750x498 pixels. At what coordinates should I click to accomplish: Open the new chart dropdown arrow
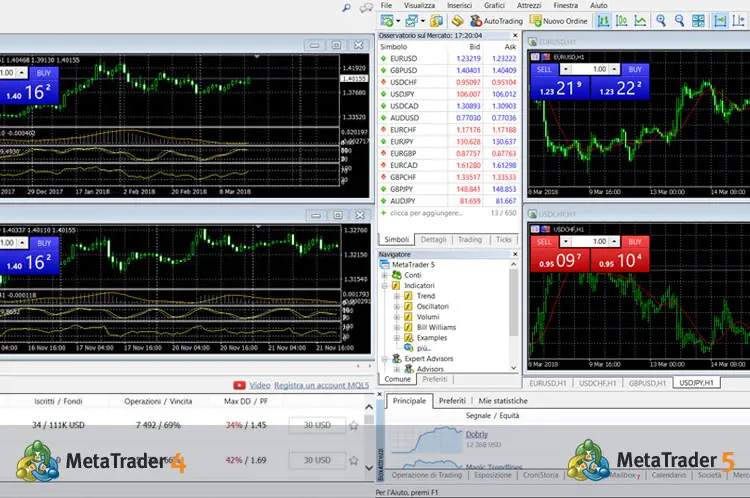(398, 21)
